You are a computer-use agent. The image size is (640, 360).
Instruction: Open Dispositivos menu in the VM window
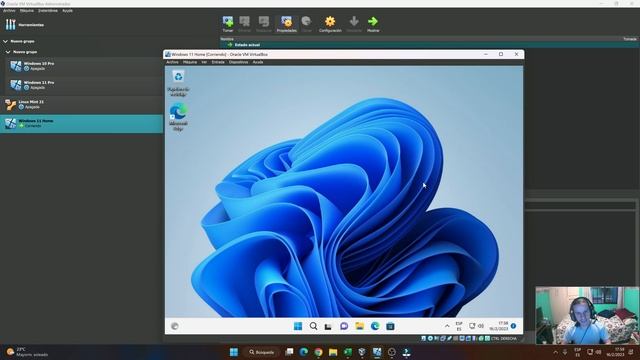(x=238, y=62)
